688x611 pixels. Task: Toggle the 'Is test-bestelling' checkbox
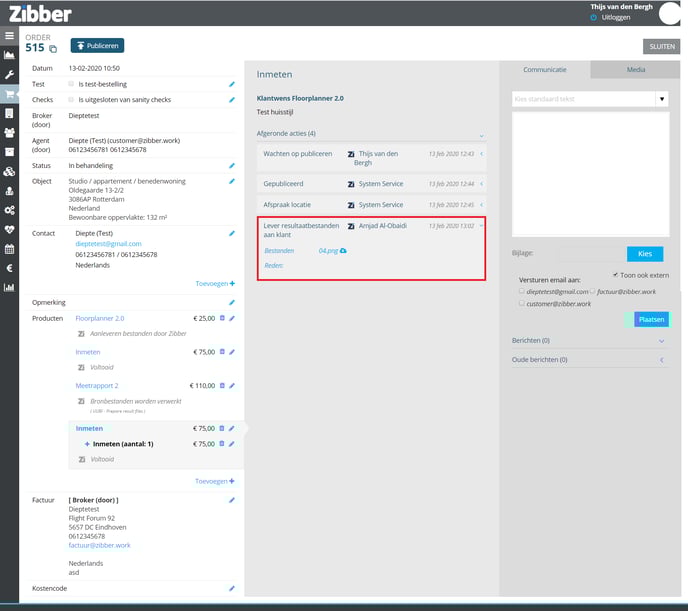tap(70, 84)
